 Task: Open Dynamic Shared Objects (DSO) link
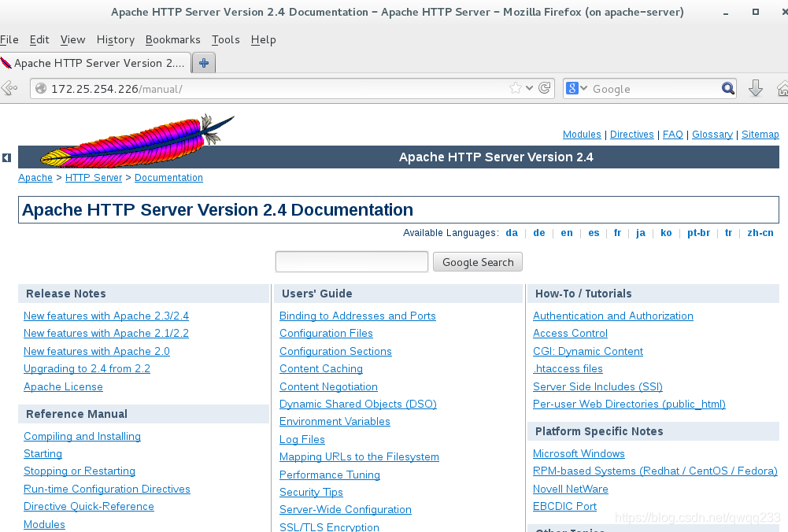[x=358, y=404]
